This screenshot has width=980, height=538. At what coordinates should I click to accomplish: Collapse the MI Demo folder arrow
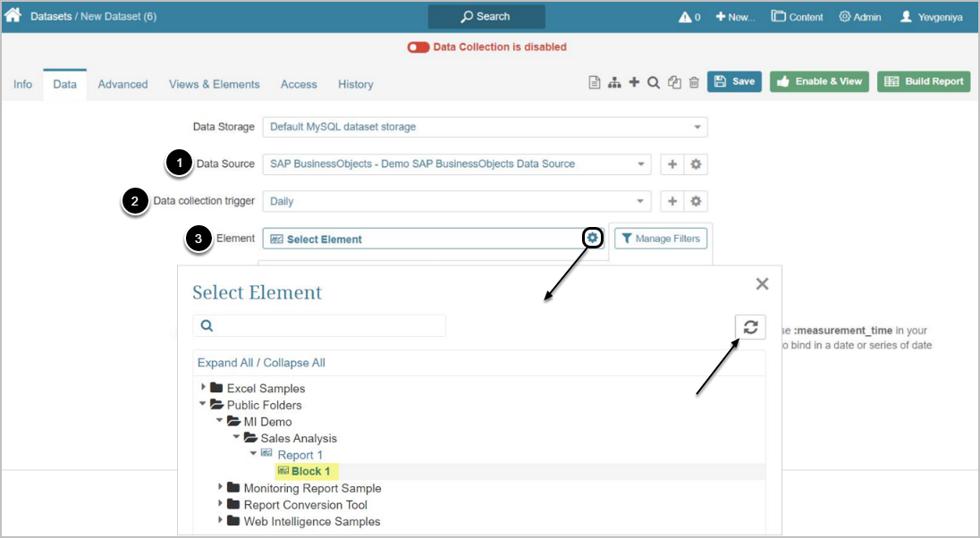(219, 421)
